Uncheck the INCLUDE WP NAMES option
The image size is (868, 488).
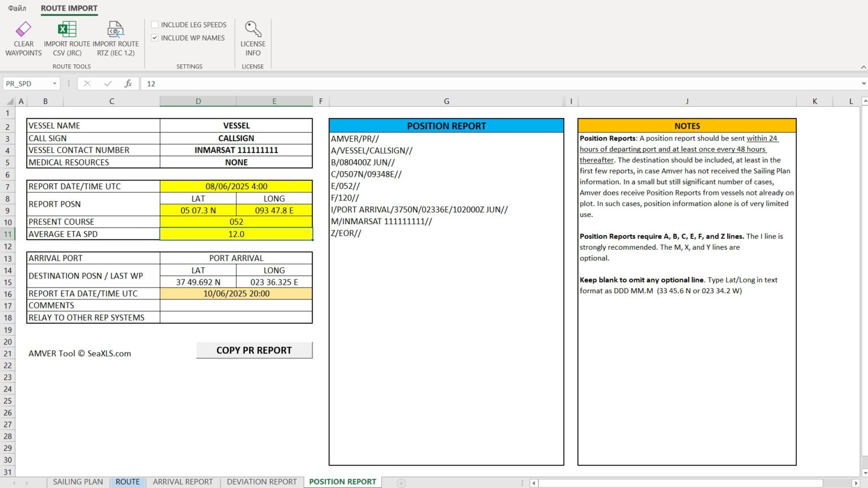tap(155, 37)
